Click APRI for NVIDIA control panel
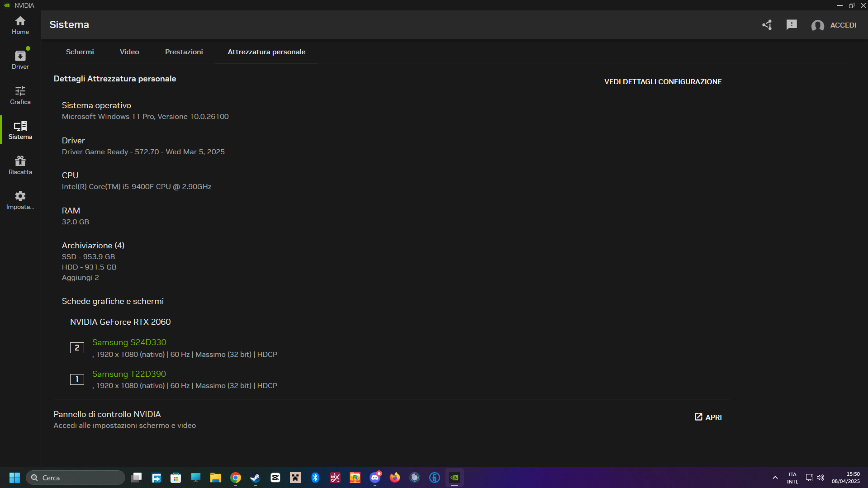 [x=708, y=417]
